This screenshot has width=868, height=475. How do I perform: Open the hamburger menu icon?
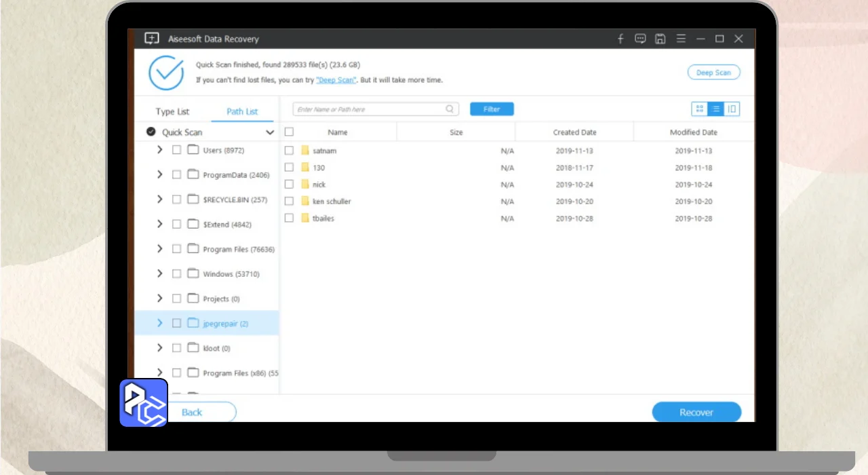[681, 39]
